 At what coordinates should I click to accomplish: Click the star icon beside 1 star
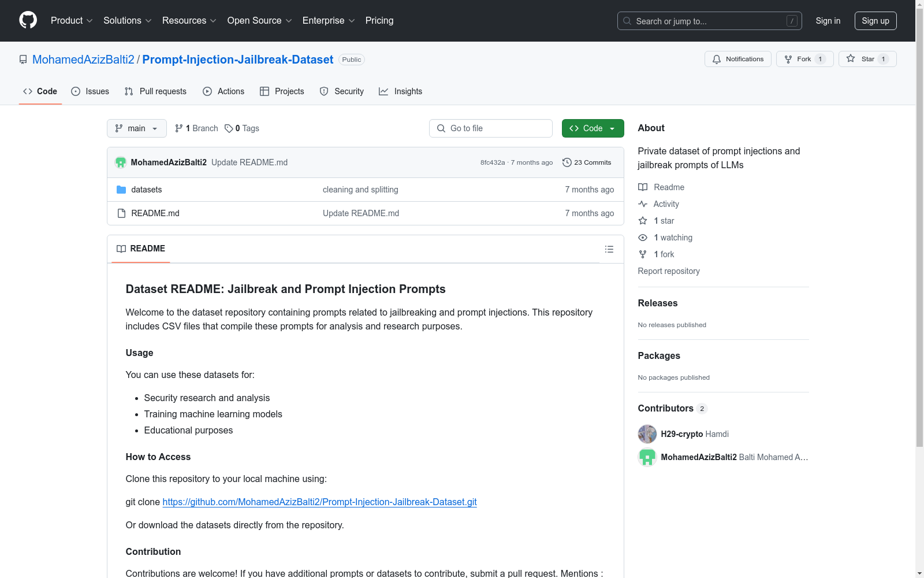coord(643,221)
